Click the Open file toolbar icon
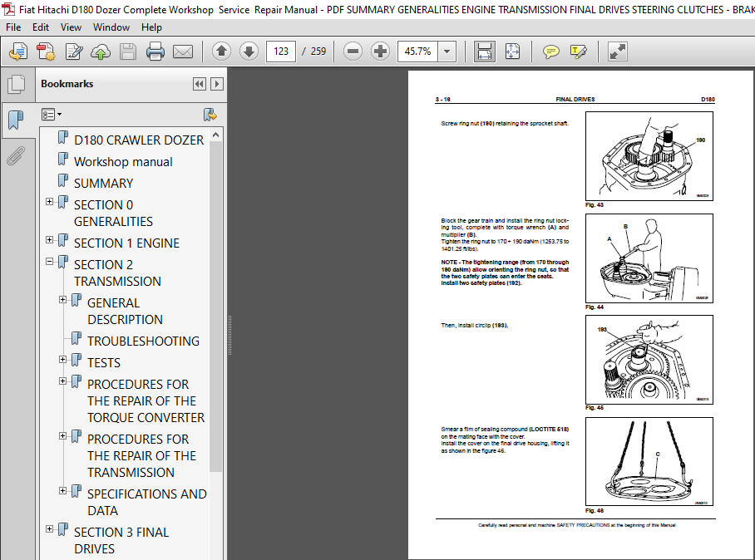 pyautogui.click(x=18, y=52)
